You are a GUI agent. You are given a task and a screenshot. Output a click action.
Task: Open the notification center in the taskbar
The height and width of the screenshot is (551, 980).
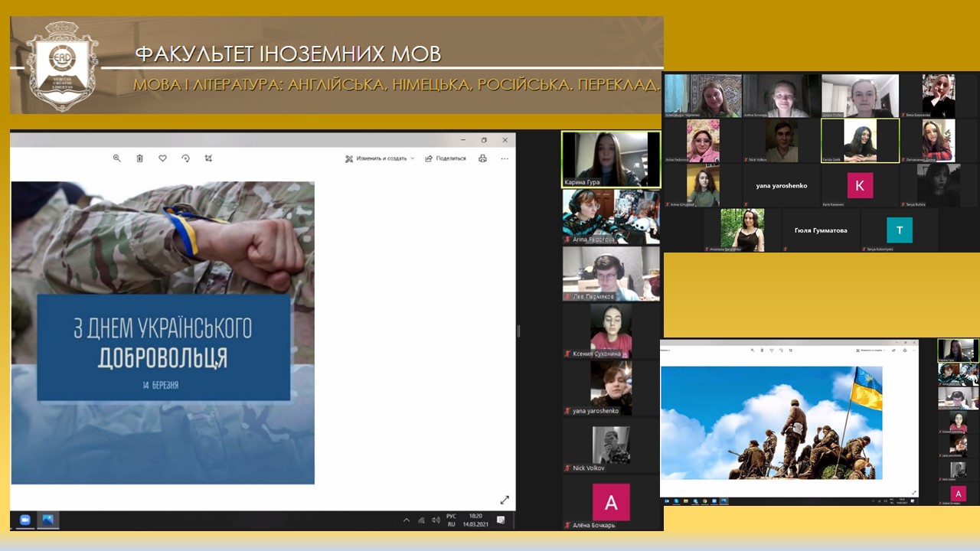pyautogui.click(x=501, y=520)
